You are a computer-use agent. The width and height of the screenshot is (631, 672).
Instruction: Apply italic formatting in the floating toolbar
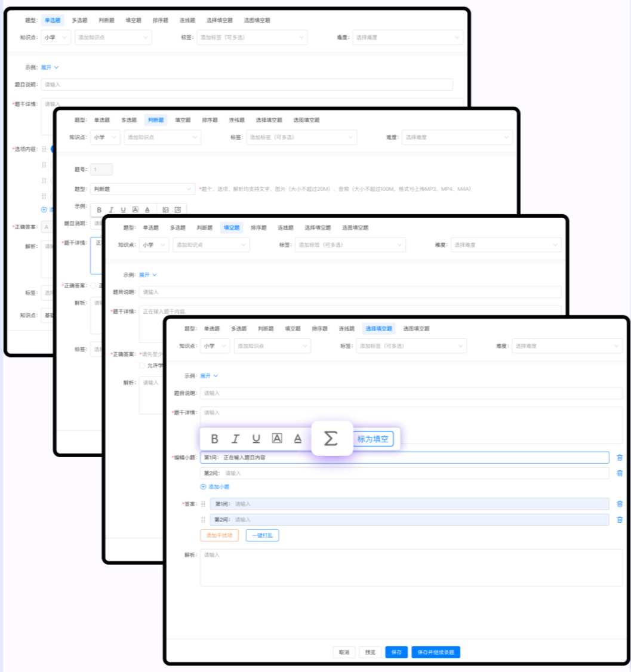pyautogui.click(x=235, y=439)
